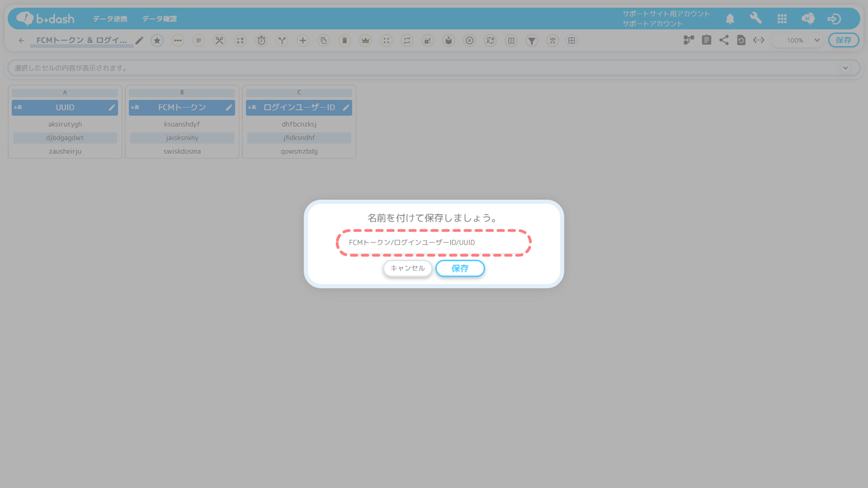The width and height of the screenshot is (868, 488).
Task: Select cell aksirutygh
Action: [65, 124]
